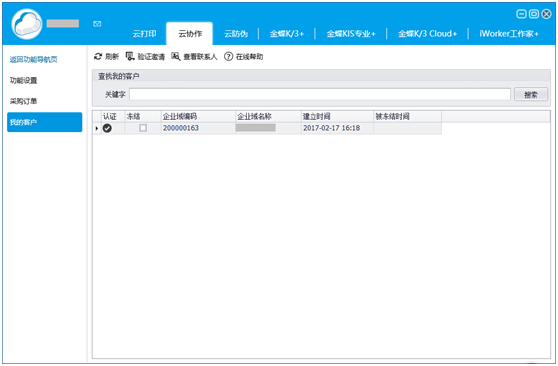Toggle the 冻结 checkbox for 200000163
558x366 pixels.
point(143,128)
